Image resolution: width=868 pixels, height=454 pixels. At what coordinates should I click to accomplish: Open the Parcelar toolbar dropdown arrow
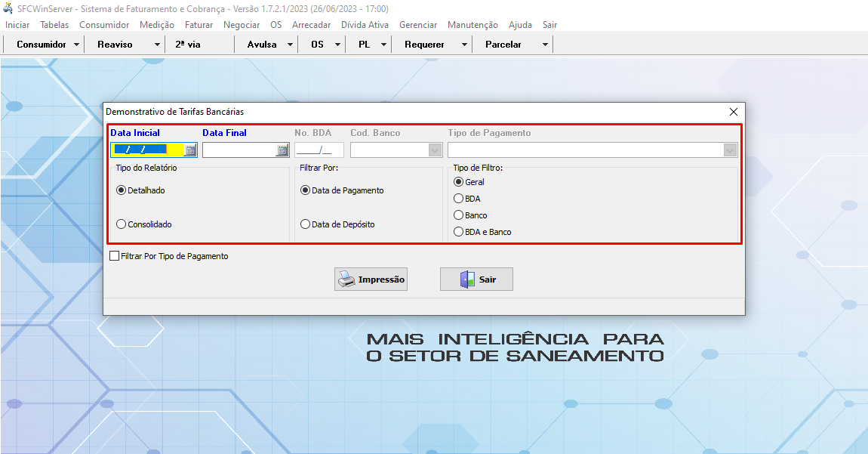[545, 45]
